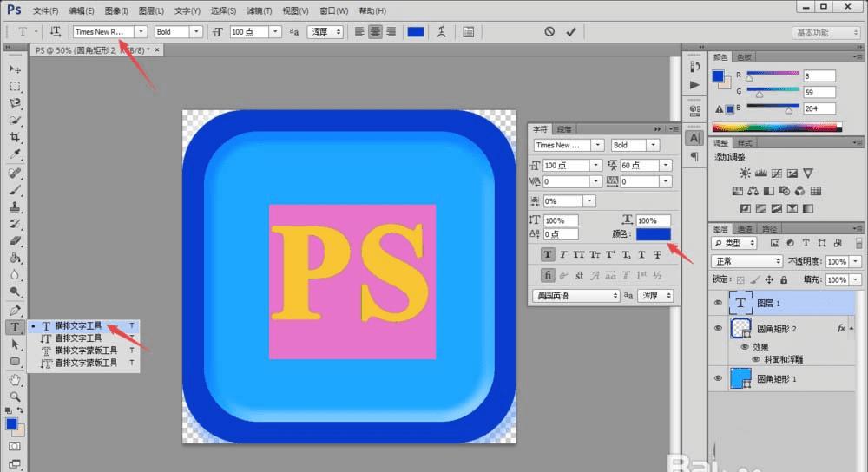This screenshot has height=472, width=868.
Task: Select the Hand tool
Action: click(x=15, y=379)
